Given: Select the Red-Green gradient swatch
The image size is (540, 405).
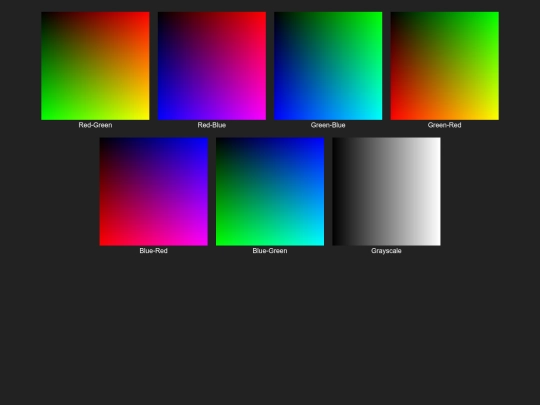Looking at the screenshot, I should [x=95, y=66].
